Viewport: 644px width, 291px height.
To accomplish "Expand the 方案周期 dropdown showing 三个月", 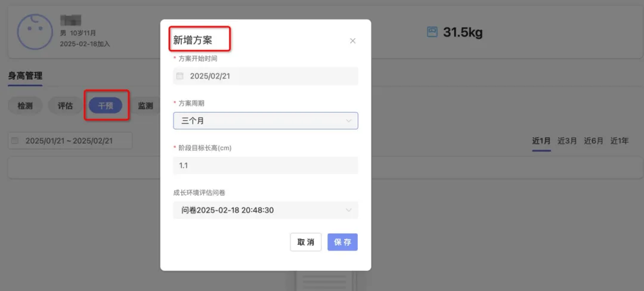I will point(265,120).
